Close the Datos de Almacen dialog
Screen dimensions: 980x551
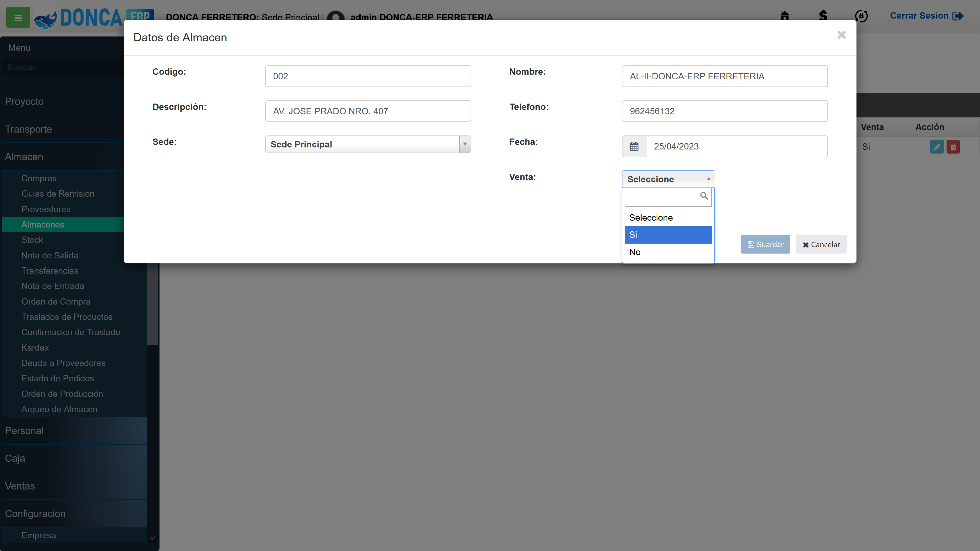[841, 35]
